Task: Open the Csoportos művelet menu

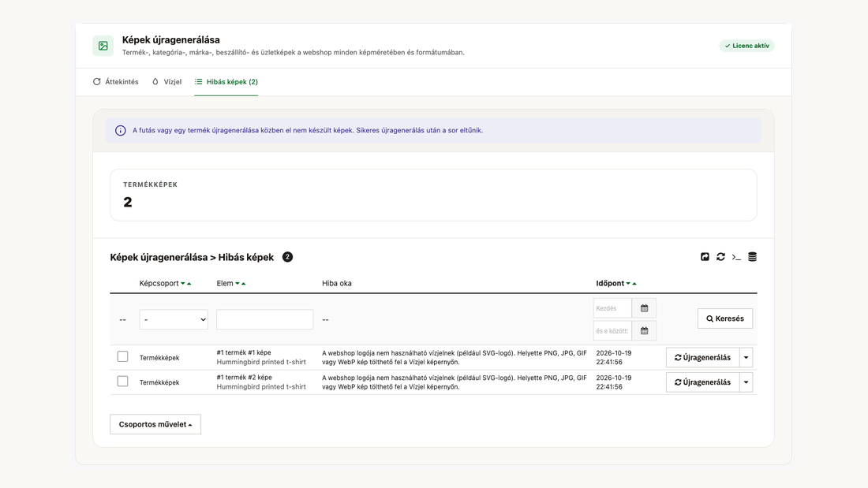Action: (x=155, y=424)
